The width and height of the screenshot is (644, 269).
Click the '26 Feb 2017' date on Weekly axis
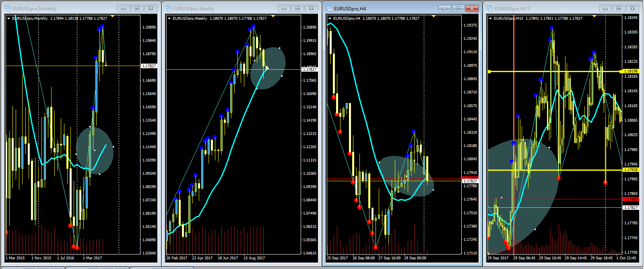point(177,258)
